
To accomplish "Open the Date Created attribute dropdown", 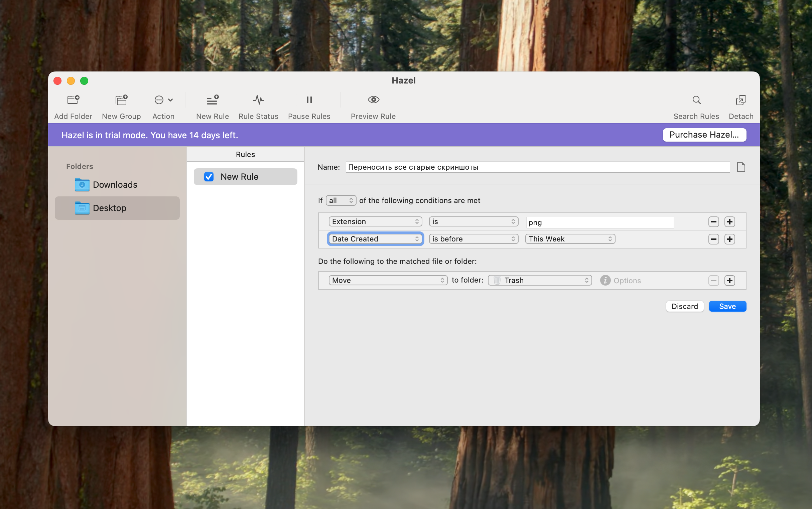I will 375,239.
